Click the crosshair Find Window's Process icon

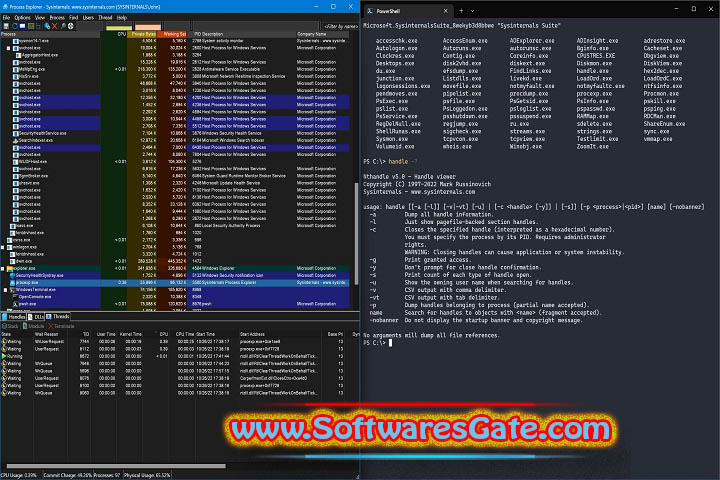click(x=71, y=26)
